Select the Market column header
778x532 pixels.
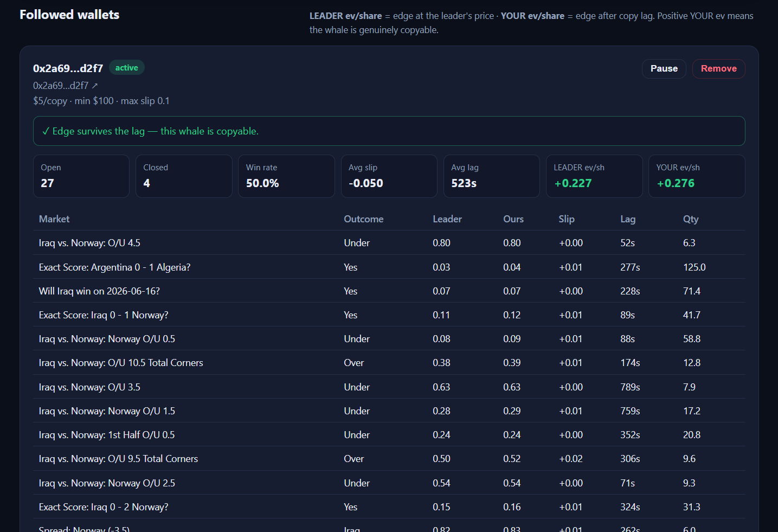pos(54,219)
